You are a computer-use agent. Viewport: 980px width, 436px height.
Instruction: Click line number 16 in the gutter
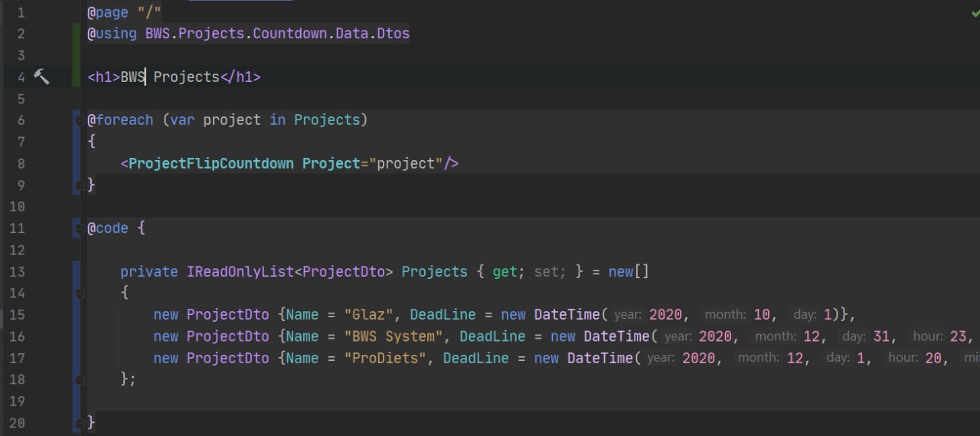coord(17,336)
